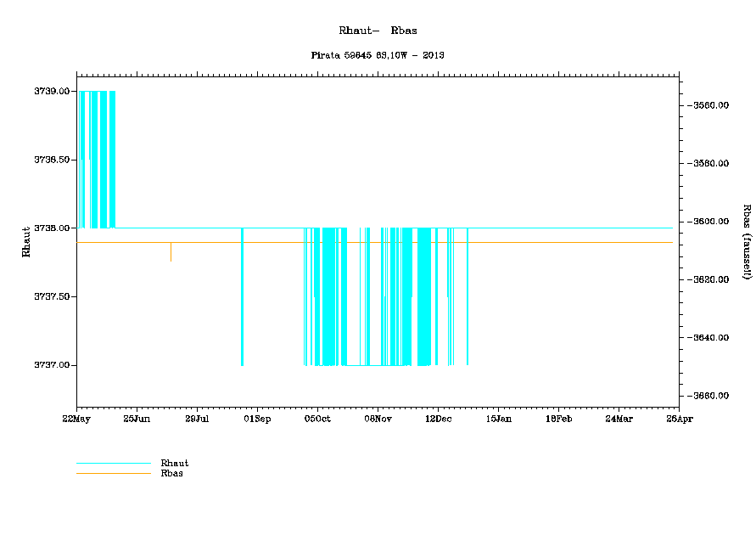Click the 3738.50 left axis tick label
Screen dimensions: 756x535
51,160
